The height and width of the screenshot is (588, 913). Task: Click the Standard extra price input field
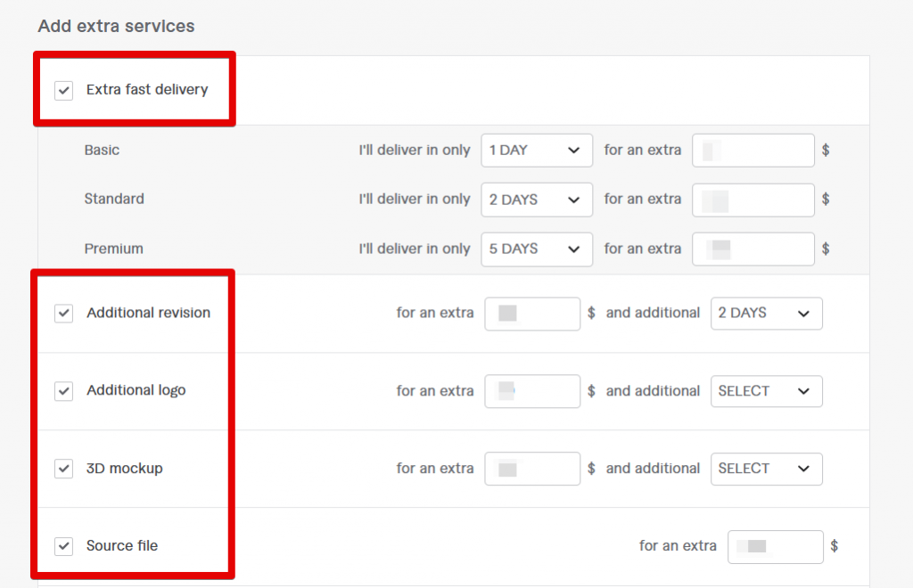click(x=753, y=200)
